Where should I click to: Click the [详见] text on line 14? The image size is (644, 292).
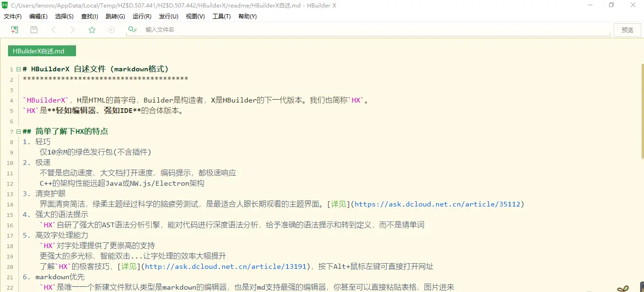[x=339, y=204]
